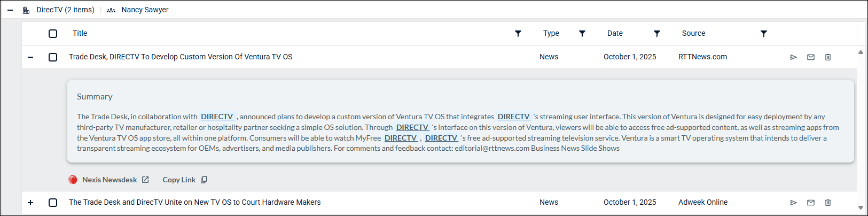Screen dimensions: 868x216
Task: Open article The Trade Desk and DirecTV Unite
Action: [195, 202]
